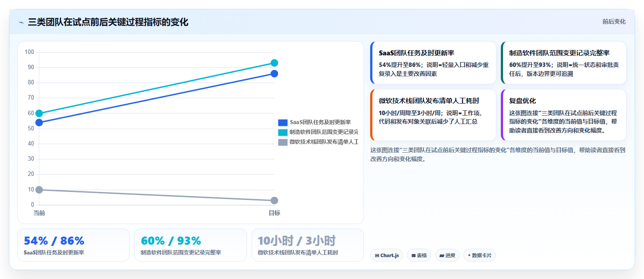
Task: Click the 数据卡片 tag pill
Action: pyautogui.click(x=479, y=255)
